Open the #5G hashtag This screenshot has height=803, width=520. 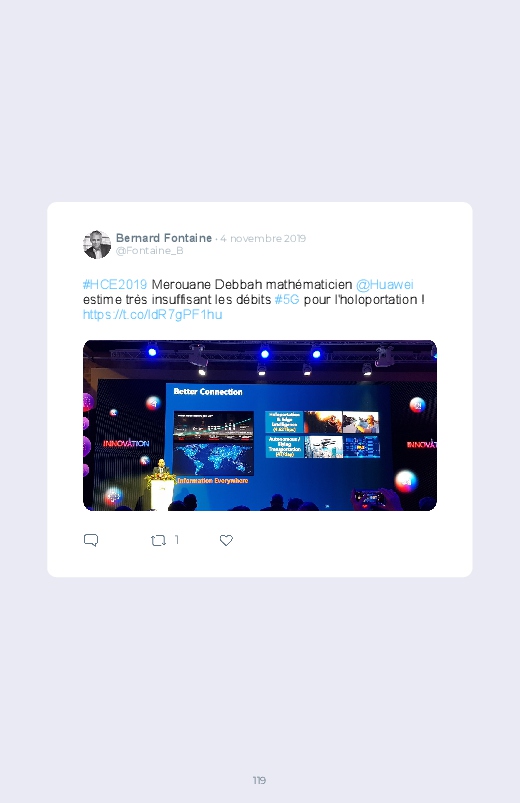(x=287, y=300)
